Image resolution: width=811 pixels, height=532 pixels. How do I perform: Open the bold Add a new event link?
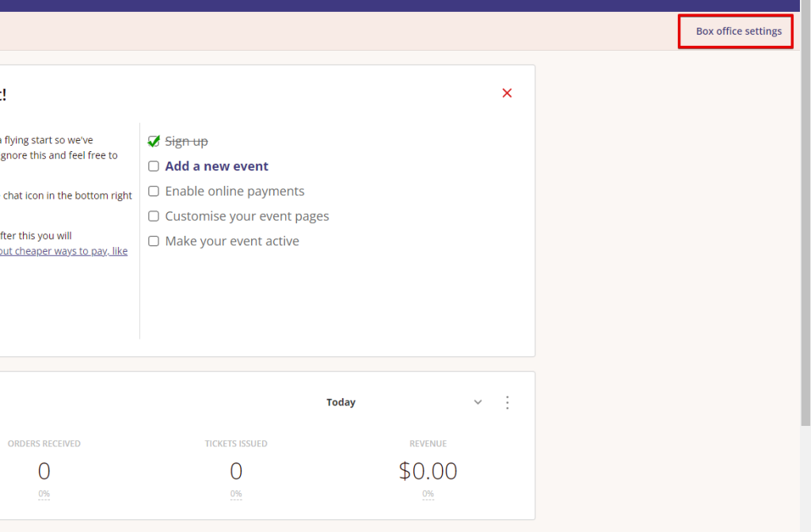point(216,166)
